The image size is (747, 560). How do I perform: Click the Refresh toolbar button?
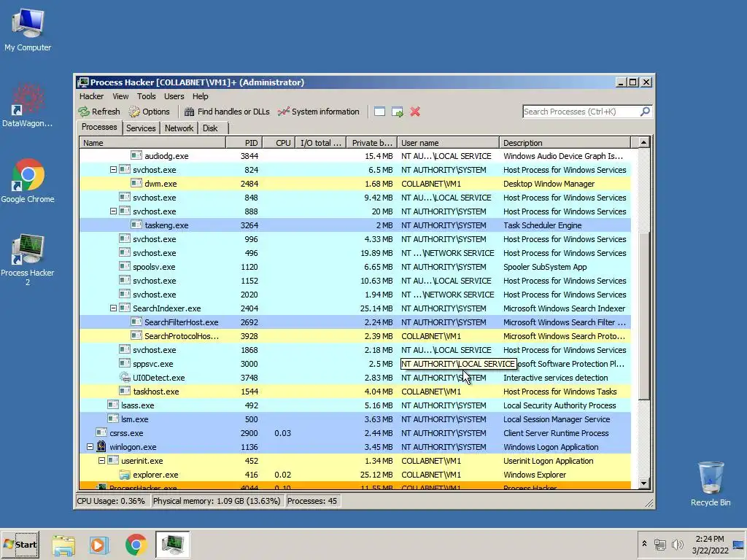pyautogui.click(x=99, y=112)
